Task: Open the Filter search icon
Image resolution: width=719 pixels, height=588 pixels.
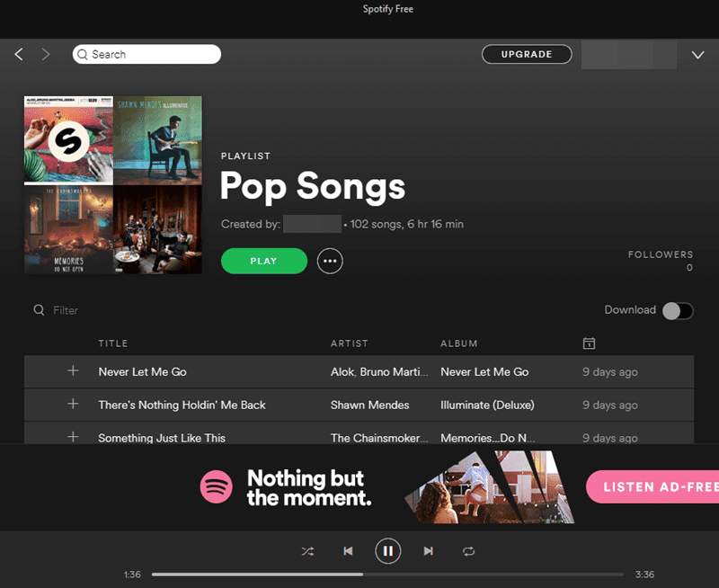Action: (x=37, y=310)
